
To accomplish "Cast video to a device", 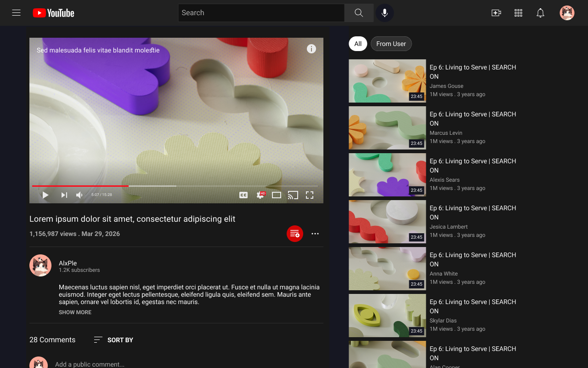I will pos(293,195).
